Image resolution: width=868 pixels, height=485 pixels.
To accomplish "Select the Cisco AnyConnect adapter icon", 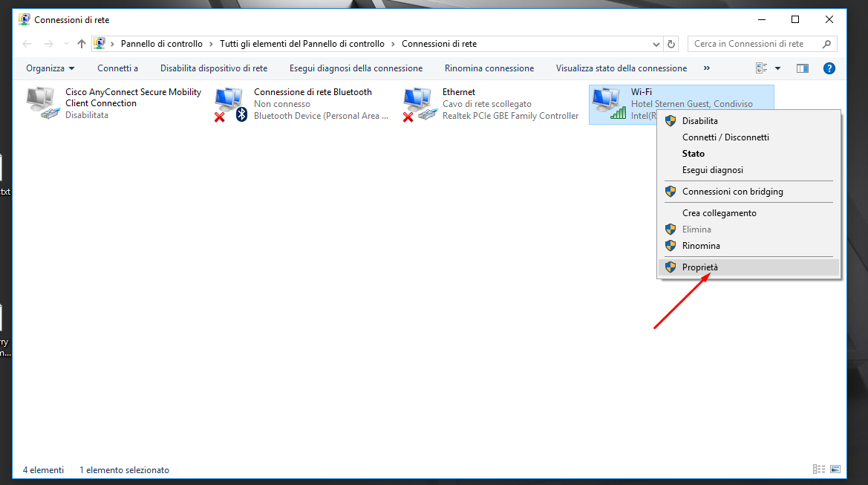I will (x=42, y=103).
